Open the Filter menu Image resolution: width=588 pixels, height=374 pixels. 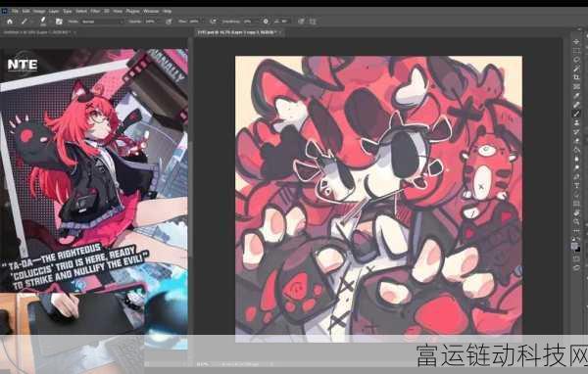point(95,11)
